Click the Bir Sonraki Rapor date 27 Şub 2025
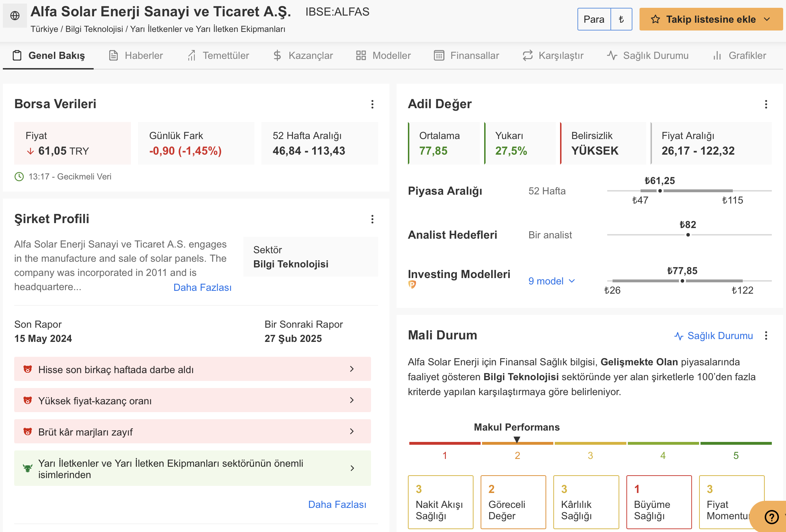 coord(293,339)
